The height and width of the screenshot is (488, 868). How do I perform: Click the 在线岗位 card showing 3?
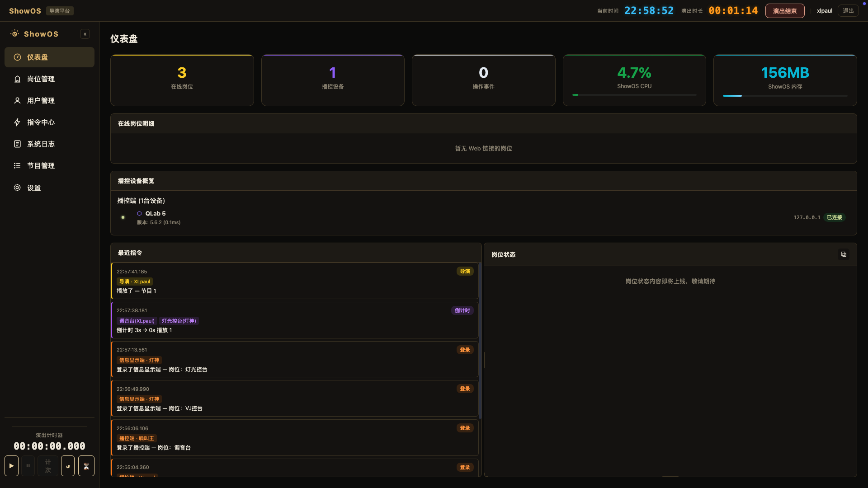click(182, 80)
